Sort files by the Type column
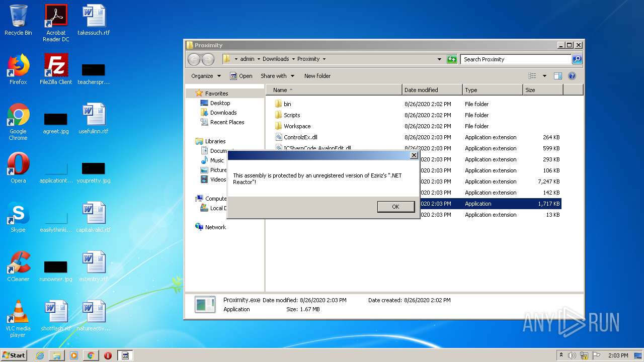This screenshot has height=362, width=644. 493,90
